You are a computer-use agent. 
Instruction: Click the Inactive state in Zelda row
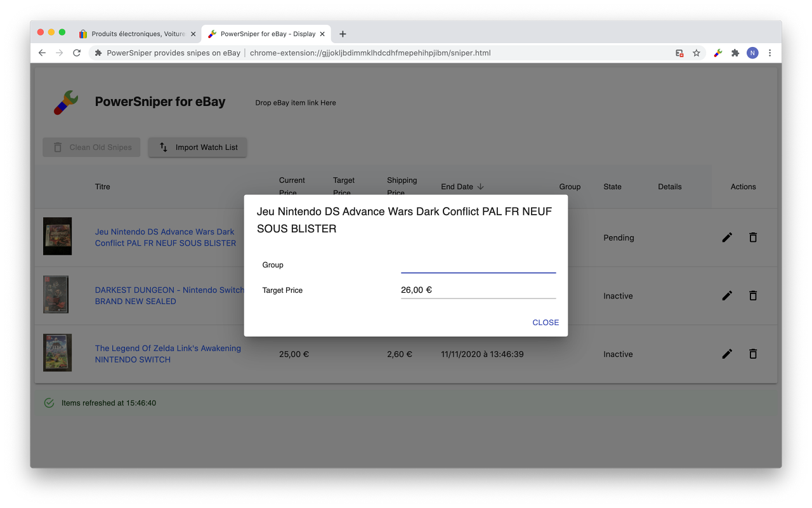point(618,354)
